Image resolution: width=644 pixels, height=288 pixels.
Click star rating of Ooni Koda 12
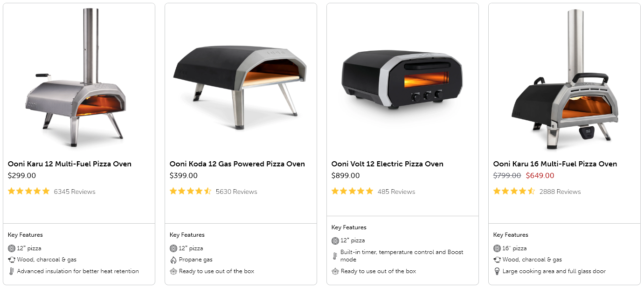click(190, 192)
